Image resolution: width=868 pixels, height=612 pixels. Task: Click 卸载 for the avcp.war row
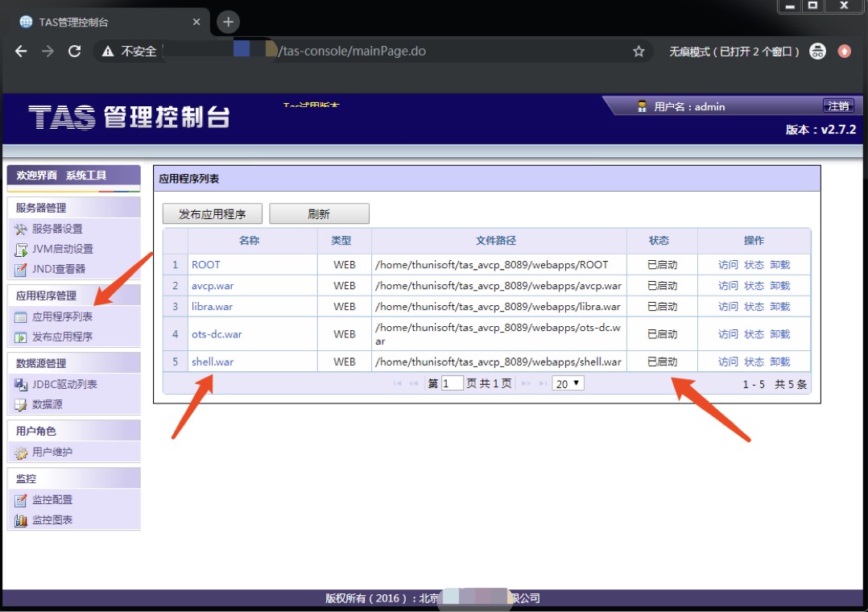coord(779,286)
